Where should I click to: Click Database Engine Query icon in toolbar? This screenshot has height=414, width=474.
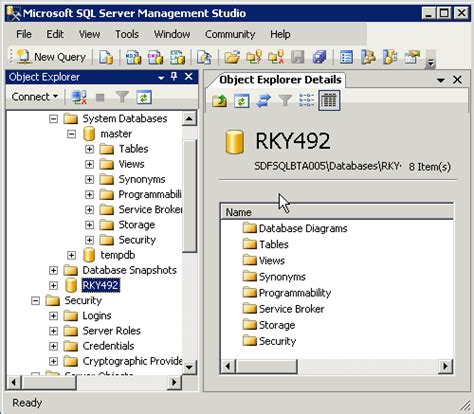pos(106,57)
